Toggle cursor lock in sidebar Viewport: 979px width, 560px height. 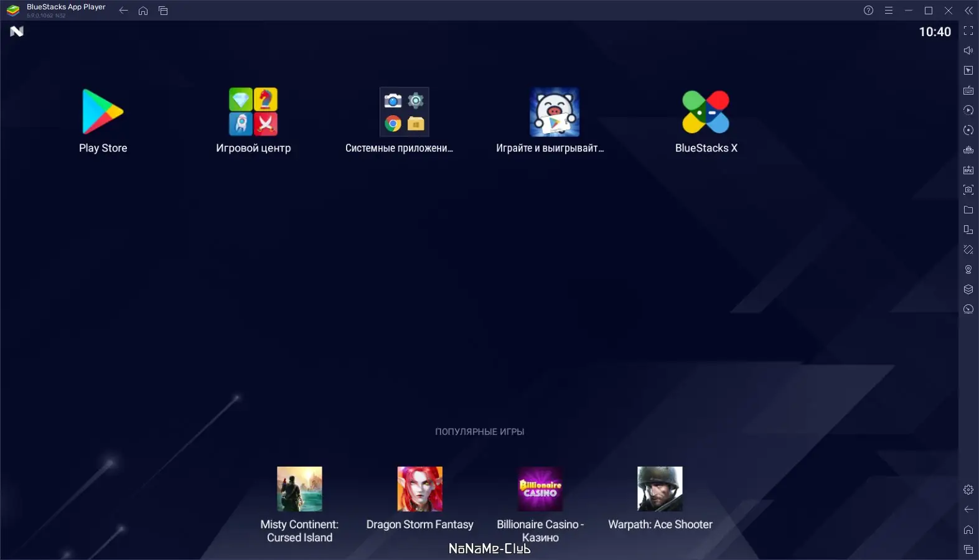(x=968, y=70)
